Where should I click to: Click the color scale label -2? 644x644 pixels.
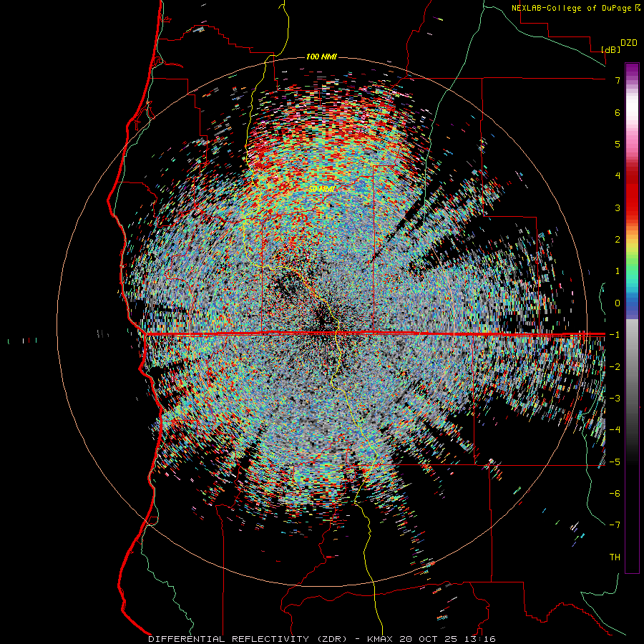[615, 366]
